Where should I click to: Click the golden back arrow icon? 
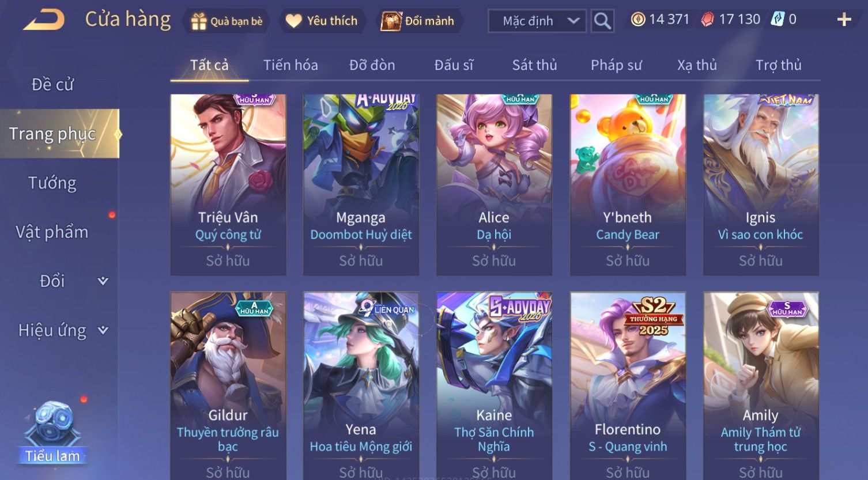pyautogui.click(x=44, y=20)
